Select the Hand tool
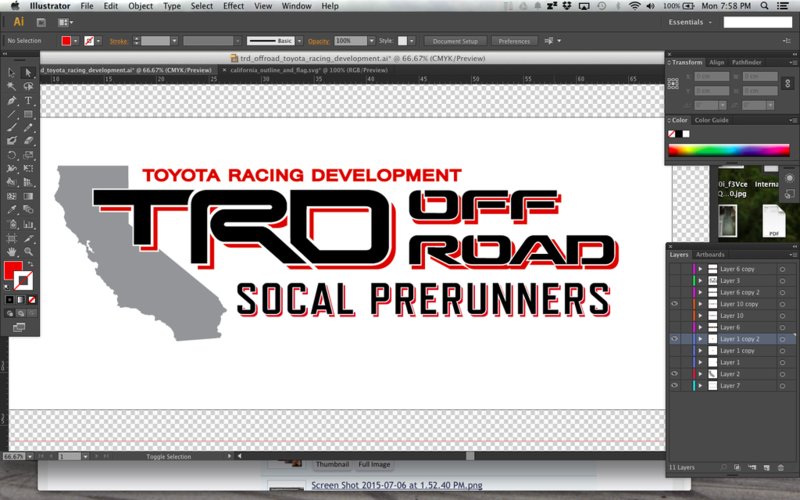The width and height of the screenshot is (800, 500). (x=11, y=252)
